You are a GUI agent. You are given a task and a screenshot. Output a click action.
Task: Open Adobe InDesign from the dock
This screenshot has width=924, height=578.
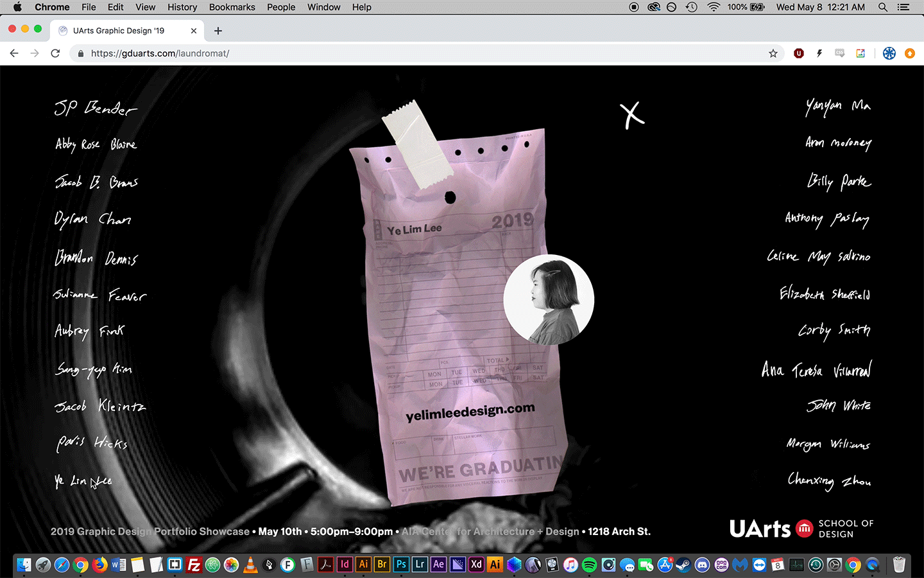[x=345, y=565]
